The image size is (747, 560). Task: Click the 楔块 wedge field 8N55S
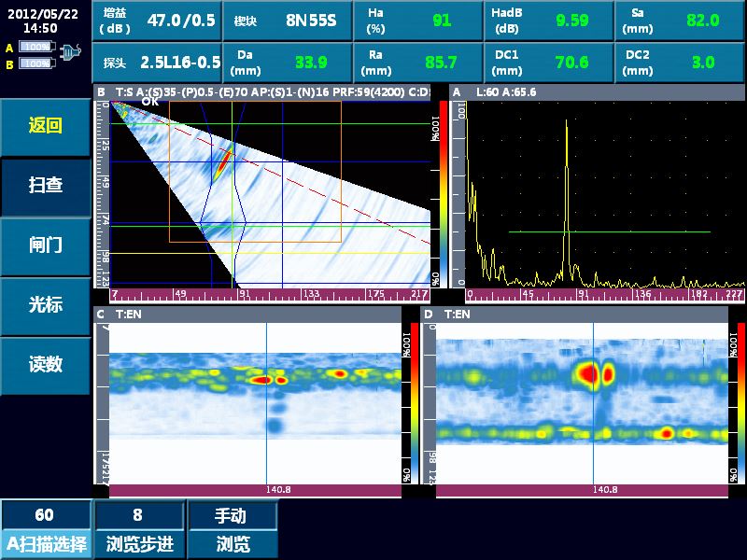tap(288, 21)
